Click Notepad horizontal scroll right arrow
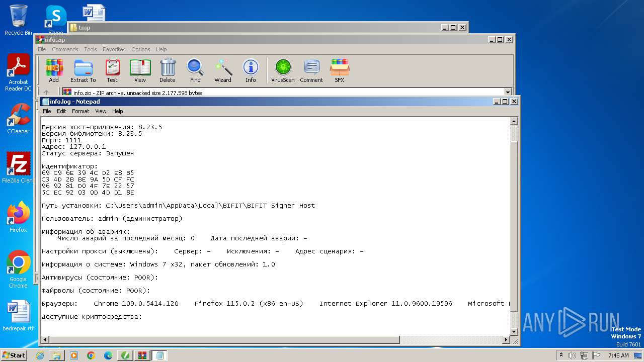This screenshot has height=362, width=644. pos(506,340)
